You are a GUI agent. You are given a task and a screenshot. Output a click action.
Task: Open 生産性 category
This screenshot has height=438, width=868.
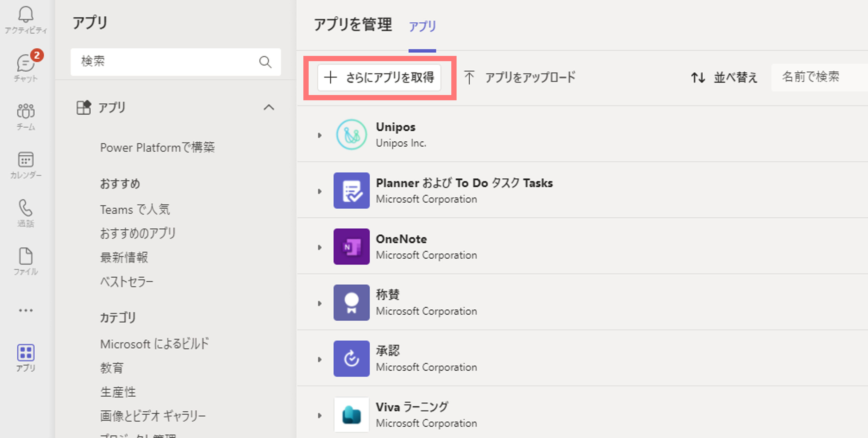pos(118,392)
